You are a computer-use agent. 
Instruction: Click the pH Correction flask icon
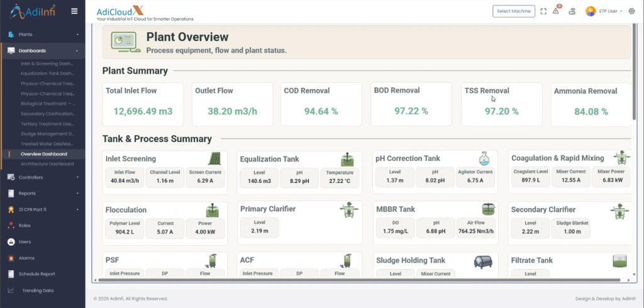click(x=484, y=158)
